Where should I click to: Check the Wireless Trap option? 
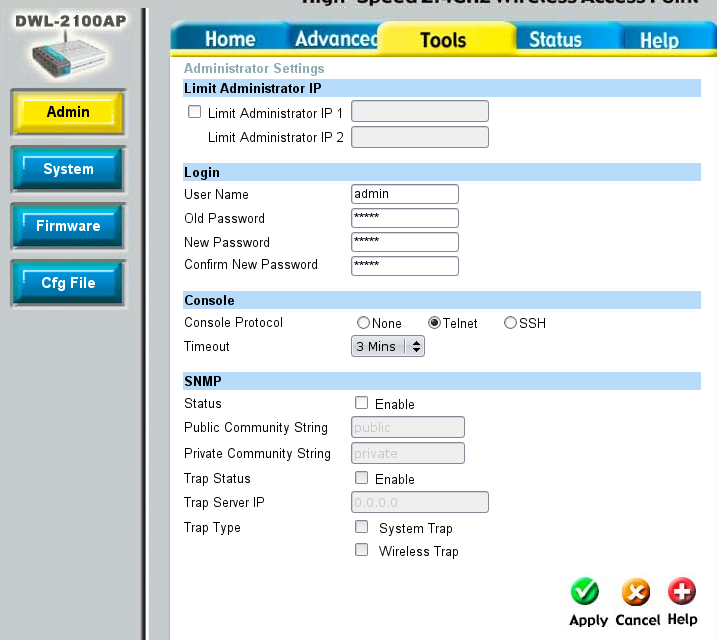(x=361, y=549)
